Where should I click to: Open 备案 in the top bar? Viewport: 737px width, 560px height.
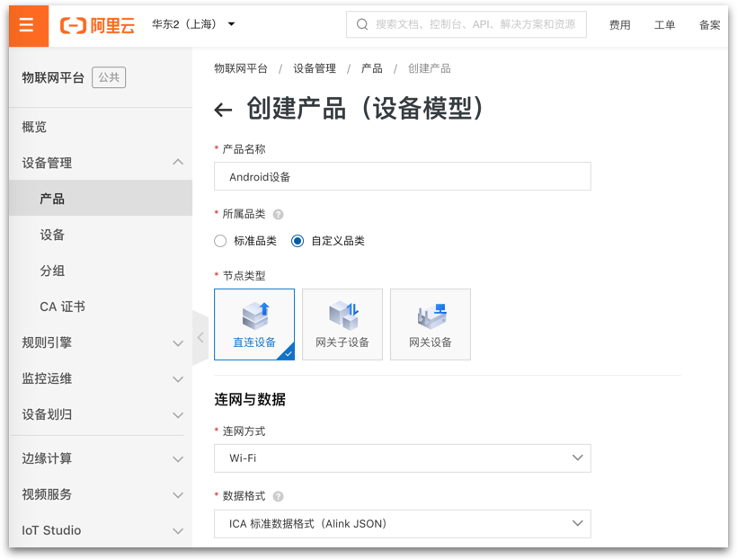coord(710,25)
